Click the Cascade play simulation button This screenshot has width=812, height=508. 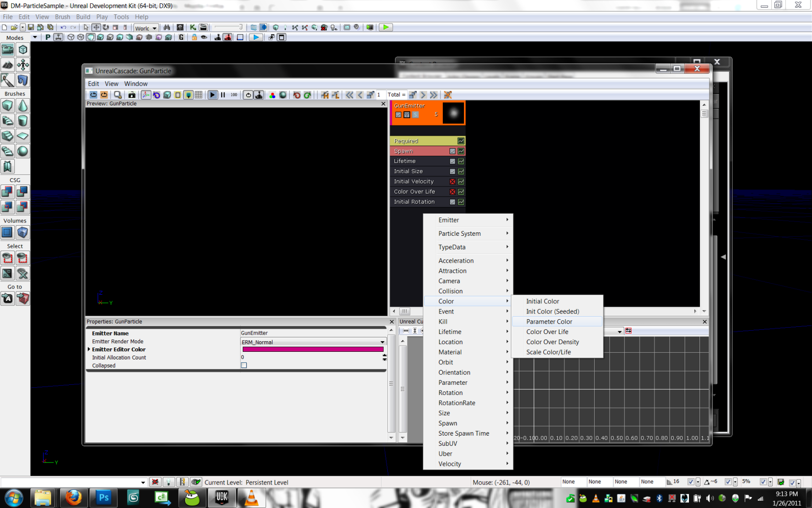click(213, 95)
